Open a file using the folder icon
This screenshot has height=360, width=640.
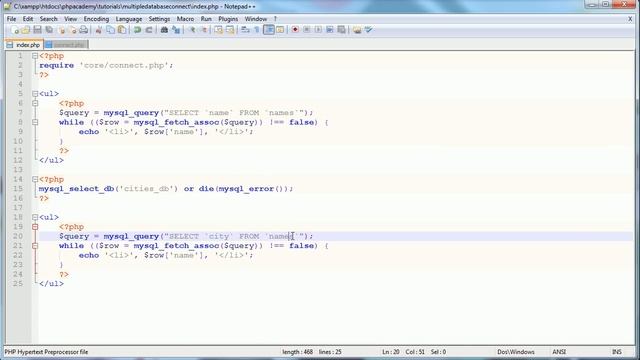coord(26,30)
